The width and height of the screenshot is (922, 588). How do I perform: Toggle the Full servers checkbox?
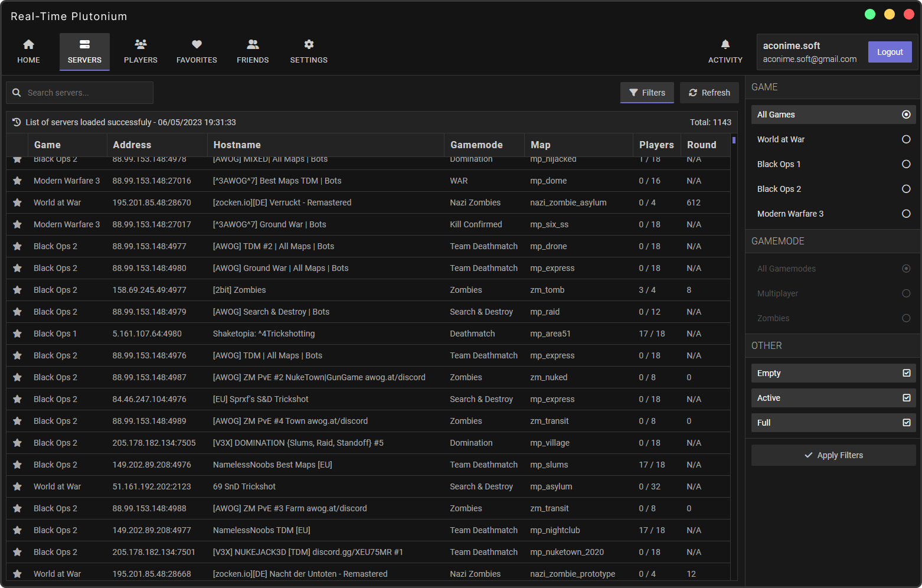(906, 423)
